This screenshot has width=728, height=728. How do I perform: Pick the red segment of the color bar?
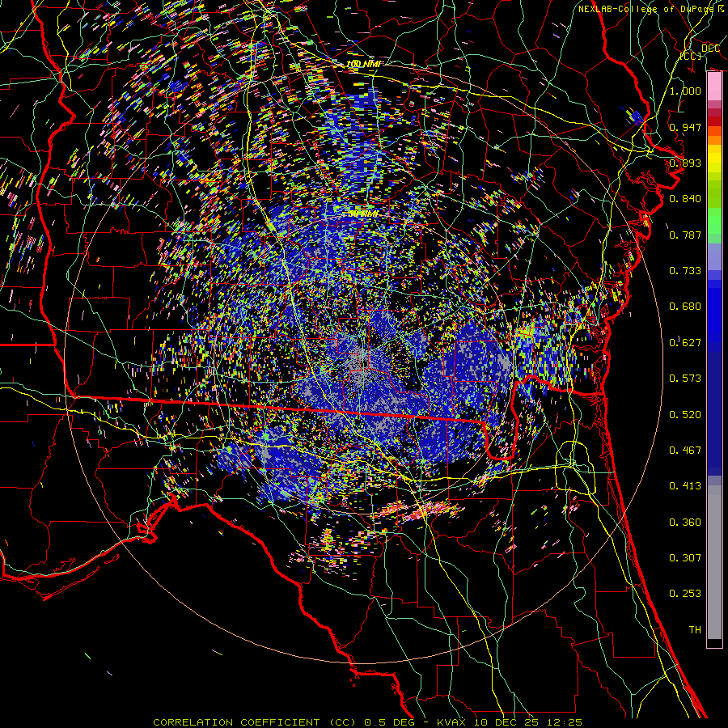(x=714, y=121)
